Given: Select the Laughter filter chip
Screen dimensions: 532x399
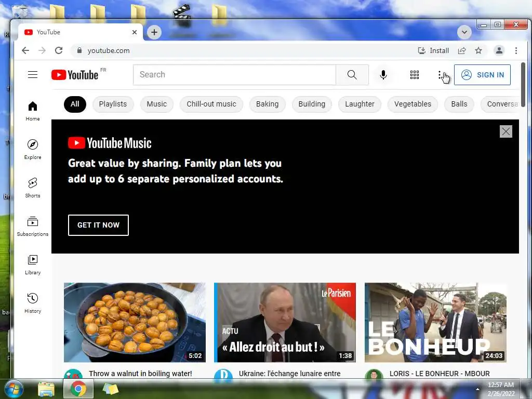Looking at the screenshot, I should (360, 104).
